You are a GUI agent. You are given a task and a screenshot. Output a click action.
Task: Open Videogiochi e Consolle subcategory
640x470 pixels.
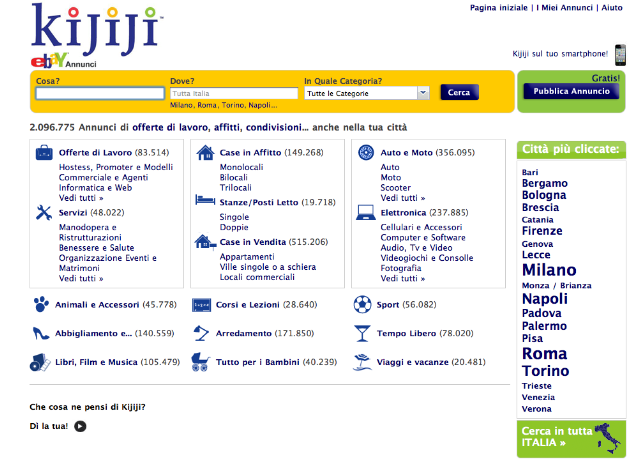[x=427, y=258]
